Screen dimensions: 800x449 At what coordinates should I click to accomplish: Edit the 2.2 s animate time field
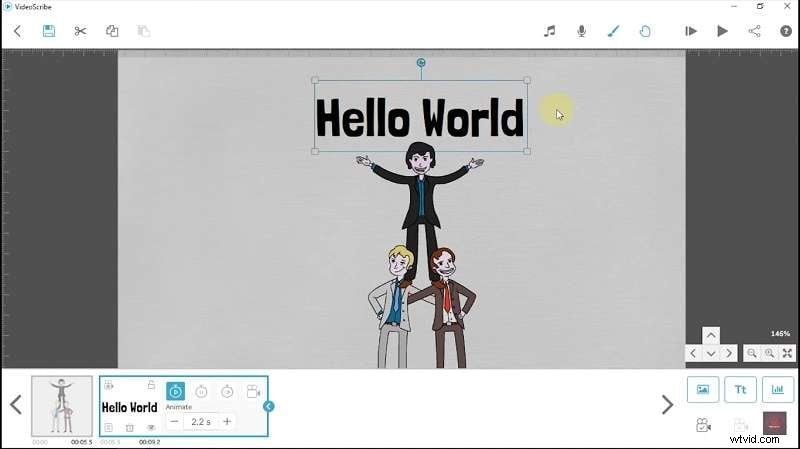click(x=201, y=422)
